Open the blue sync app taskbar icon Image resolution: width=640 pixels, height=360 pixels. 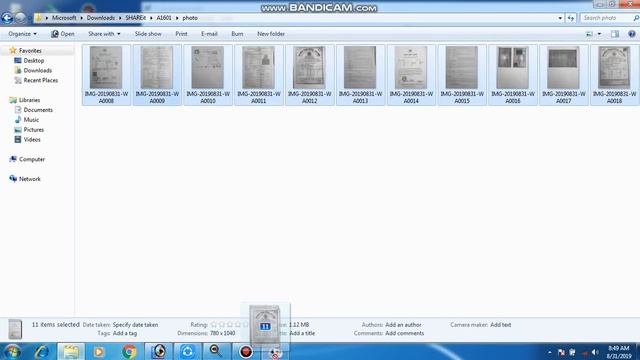187,351
